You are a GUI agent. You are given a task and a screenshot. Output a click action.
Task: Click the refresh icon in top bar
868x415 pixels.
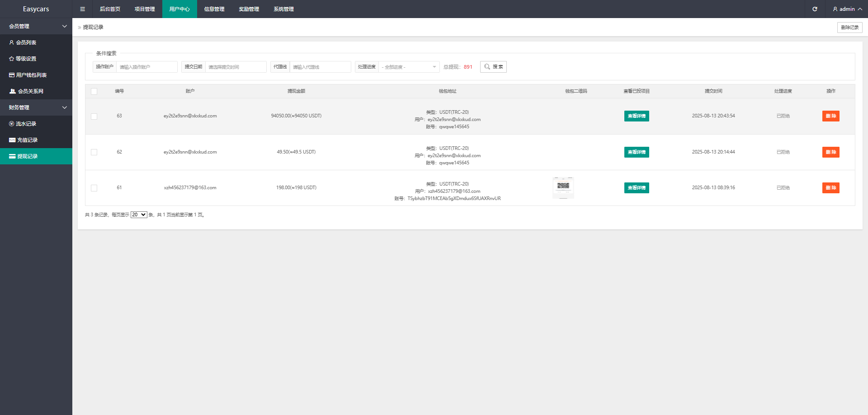point(815,9)
